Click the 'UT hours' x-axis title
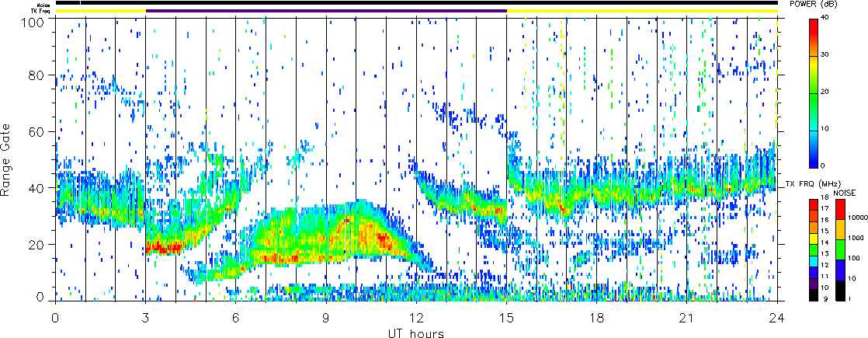 [x=417, y=333]
